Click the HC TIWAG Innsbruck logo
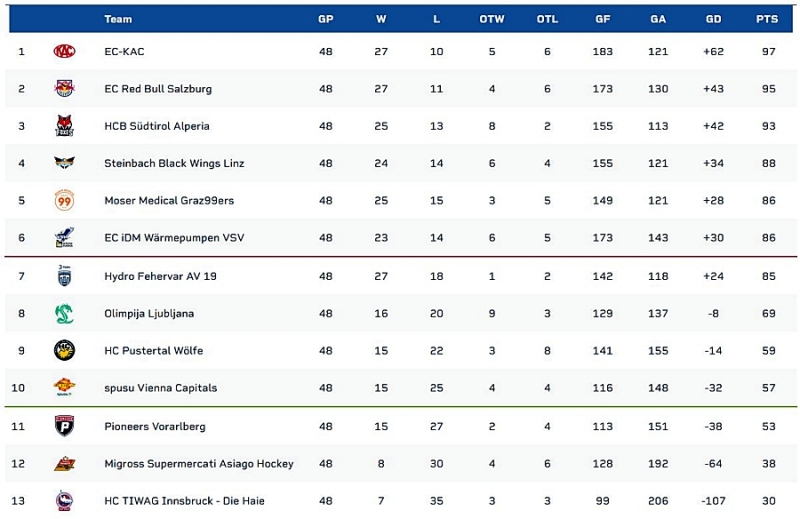Image resolution: width=800 pixels, height=519 pixels. coord(64,501)
